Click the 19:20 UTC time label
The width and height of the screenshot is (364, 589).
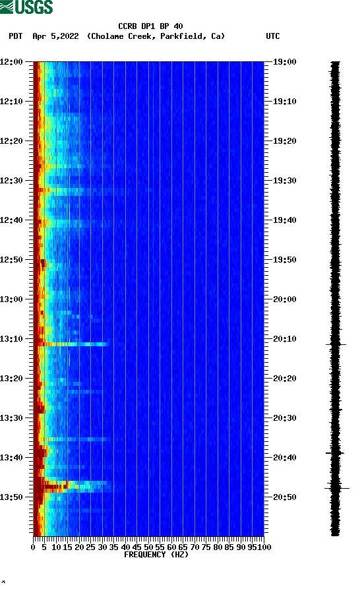285,141
